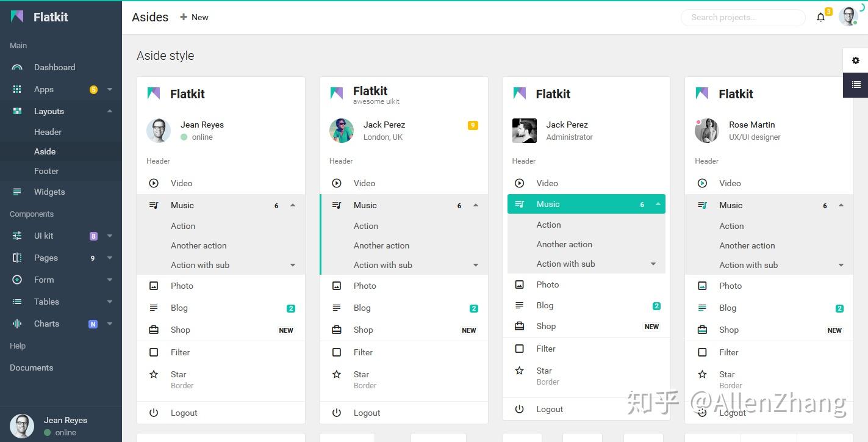Click the Logout power icon in the third card
This screenshot has width=868, height=442.
(520, 409)
